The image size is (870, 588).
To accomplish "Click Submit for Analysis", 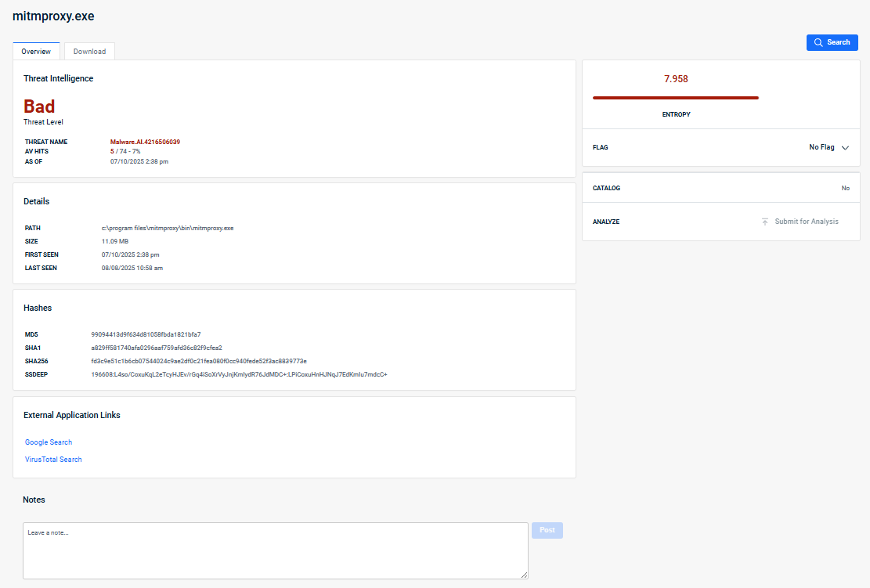I will click(807, 222).
